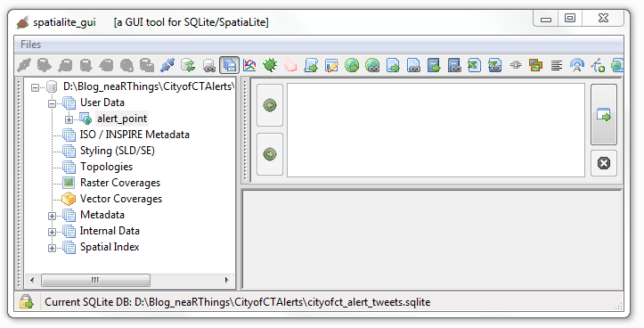Click the white page with chain virtual CSV icon

pyautogui.click(x=413, y=65)
